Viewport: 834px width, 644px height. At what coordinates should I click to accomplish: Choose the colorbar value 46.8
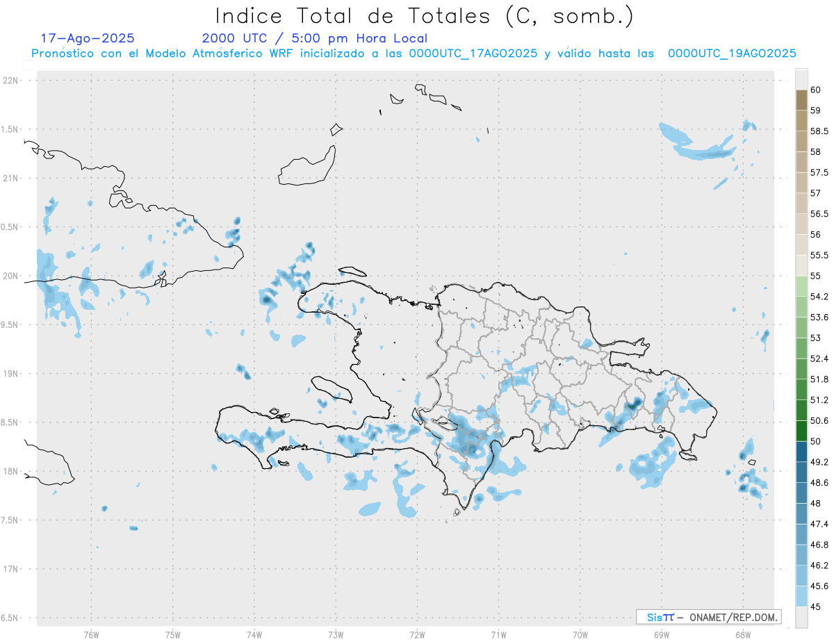pyautogui.click(x=819, y=545)
